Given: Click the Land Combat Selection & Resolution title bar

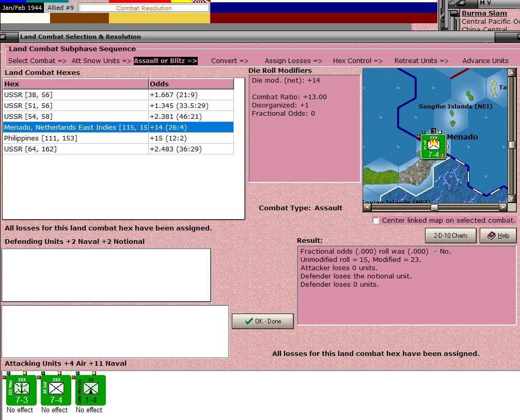Looking at the screenshot, I should [x=256, y=37].
